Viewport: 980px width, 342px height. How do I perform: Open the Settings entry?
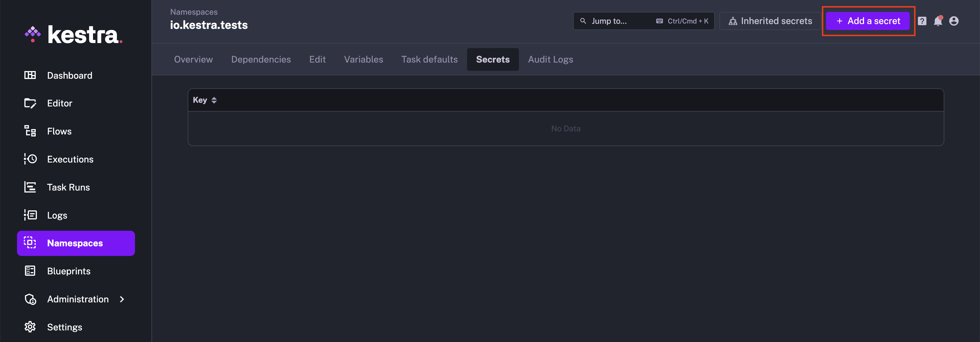click(65, 327)
